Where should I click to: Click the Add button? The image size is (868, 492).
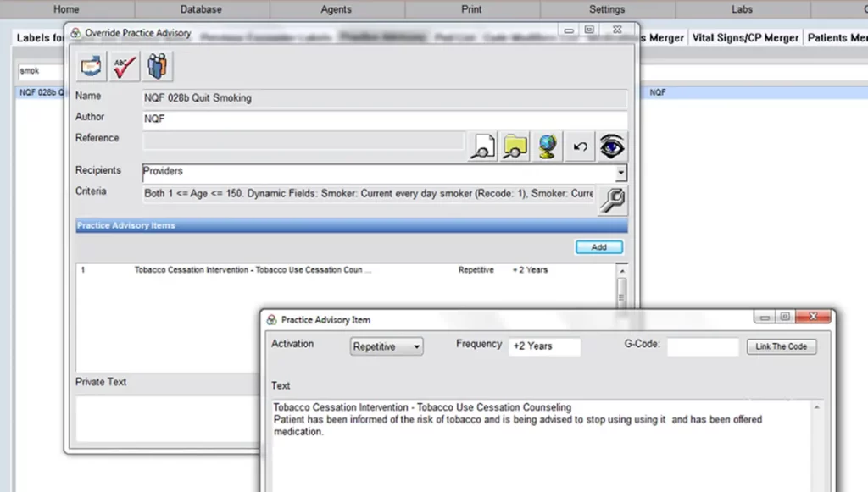[598, 246]
